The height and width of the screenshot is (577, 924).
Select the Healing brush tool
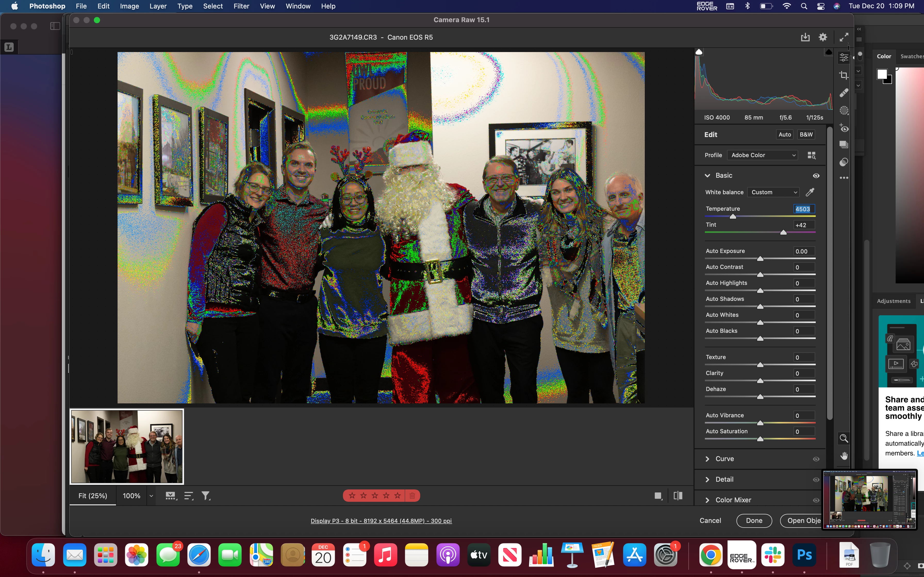pyautogui.click(x=844, y=93)
